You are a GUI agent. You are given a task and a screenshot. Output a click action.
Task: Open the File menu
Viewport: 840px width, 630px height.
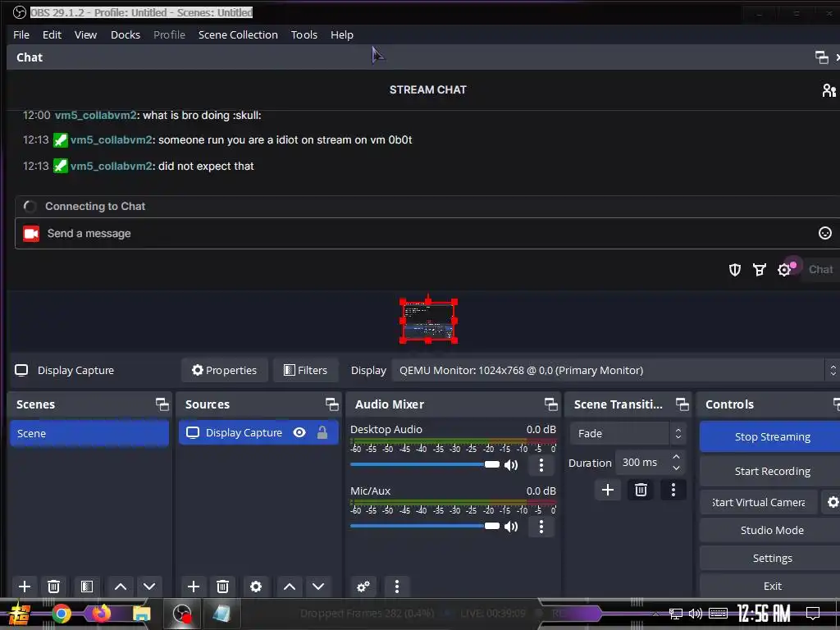click(x=21, y=34)
